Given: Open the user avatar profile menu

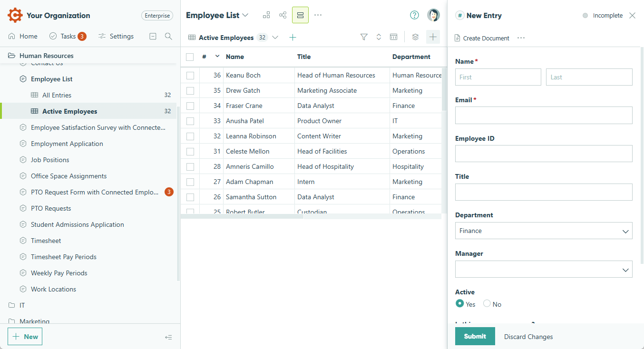Looking at the screenshot, I should [433, 15].
